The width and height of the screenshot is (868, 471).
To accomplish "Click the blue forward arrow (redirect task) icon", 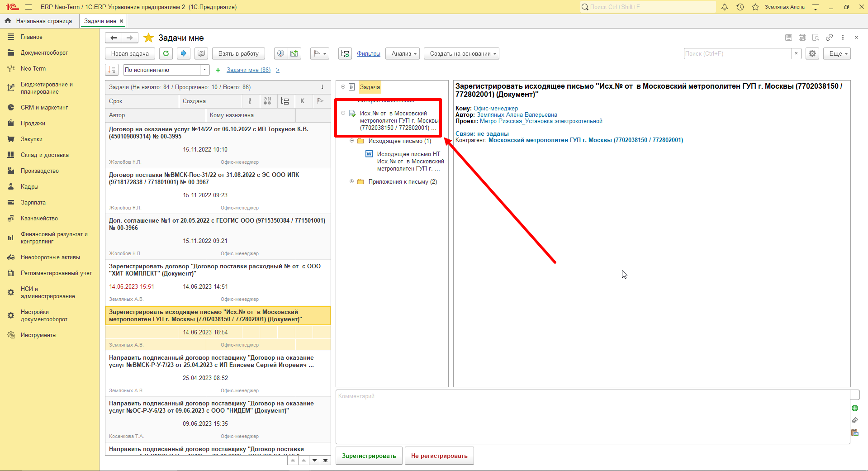I will pyautogui.click(x=183, y=53).
